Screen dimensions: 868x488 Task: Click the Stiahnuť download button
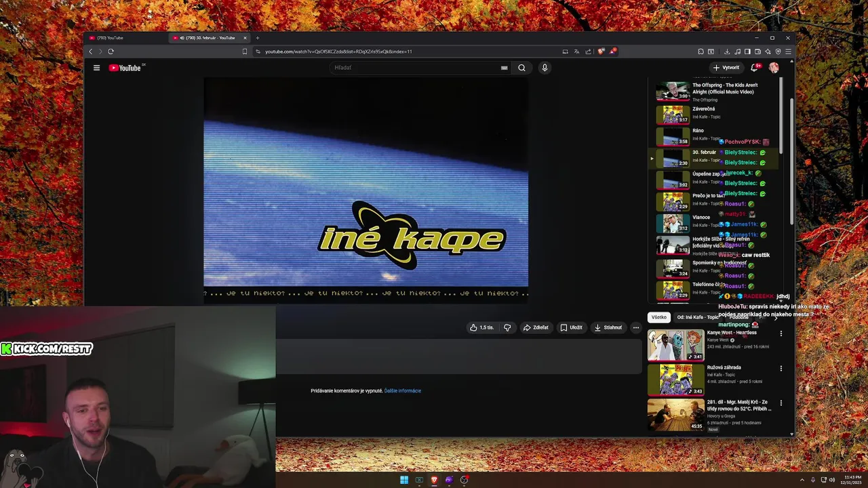[608, 327]
